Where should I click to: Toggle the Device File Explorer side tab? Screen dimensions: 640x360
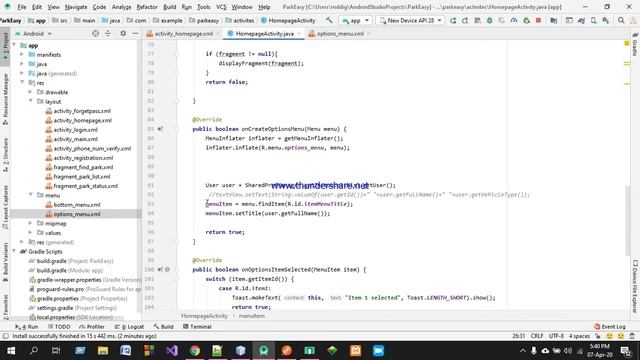pyautogui.click(x=635, y=286)
